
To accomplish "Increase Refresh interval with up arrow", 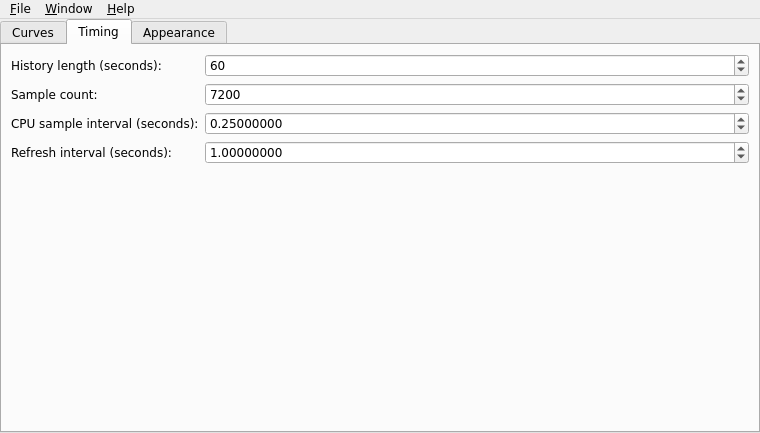I will (741, 148).
